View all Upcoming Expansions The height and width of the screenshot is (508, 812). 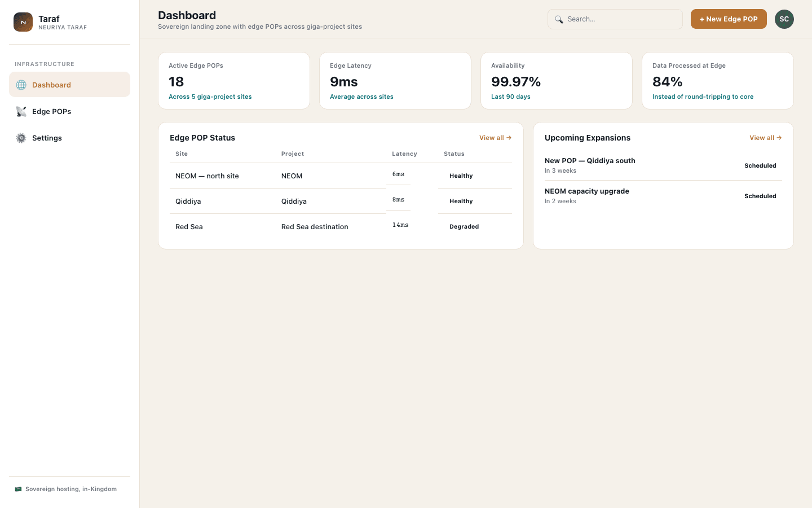tap(766, 138)
